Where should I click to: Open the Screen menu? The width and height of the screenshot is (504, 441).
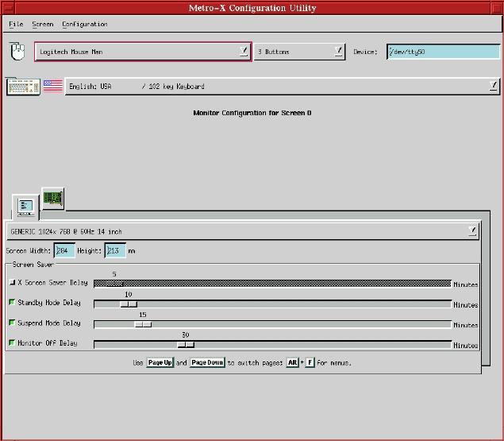tap(42, 25)
